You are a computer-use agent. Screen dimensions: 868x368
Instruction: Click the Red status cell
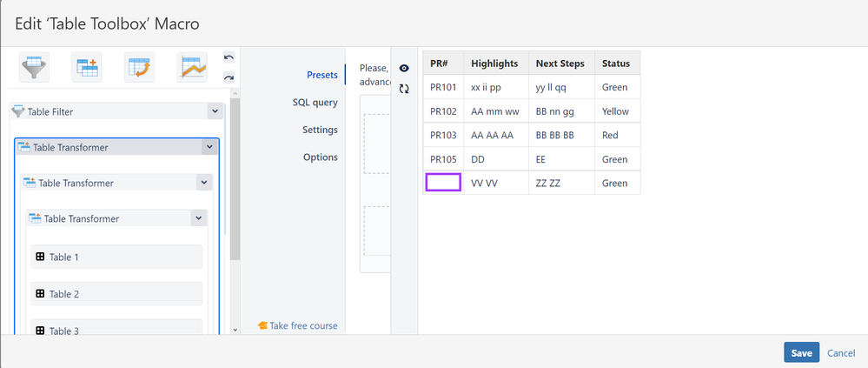[x=617, y=135]
